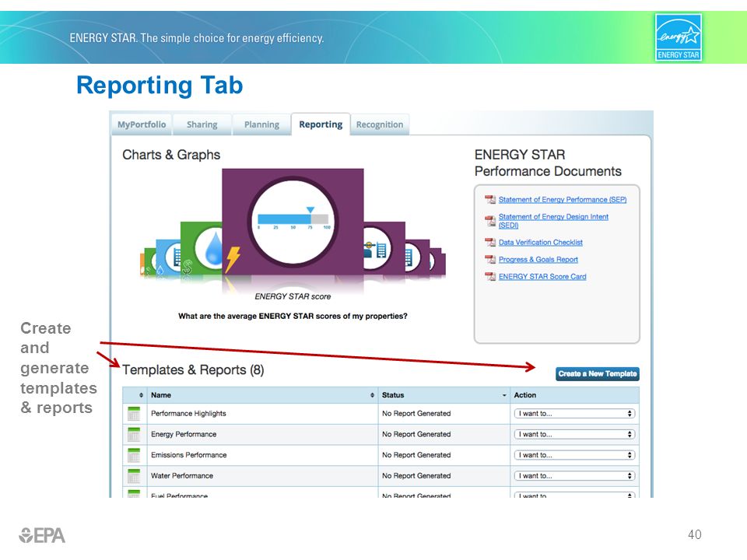Click spreadsheet icon for Performance Highlights
This screenshot has width=747, height=560.
point(134,414)
